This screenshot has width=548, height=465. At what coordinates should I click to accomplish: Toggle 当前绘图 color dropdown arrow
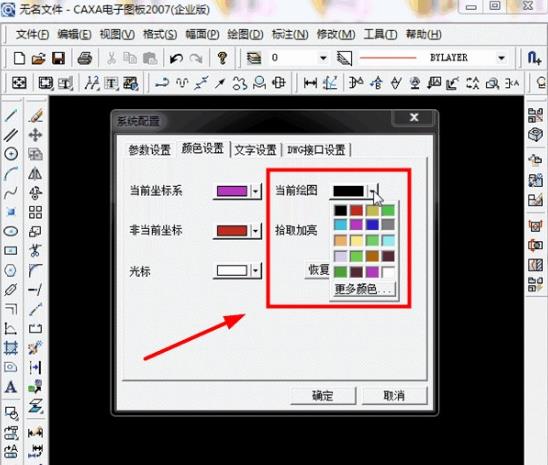pyautogui.click(x=373, y=191)
